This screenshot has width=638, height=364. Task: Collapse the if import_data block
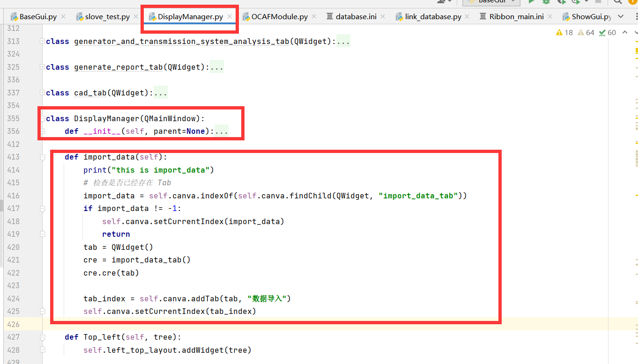click(x=43, y=209)
